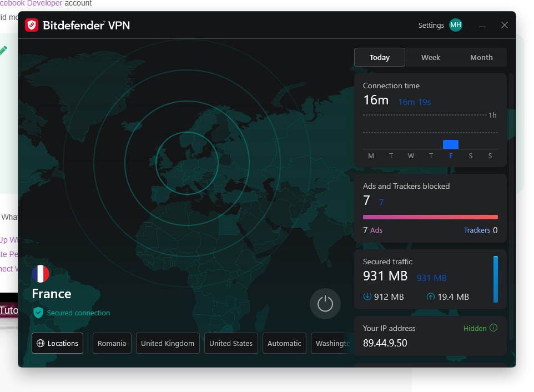
Task: Open Settings in the VPN header
Action: coord(431,25)
